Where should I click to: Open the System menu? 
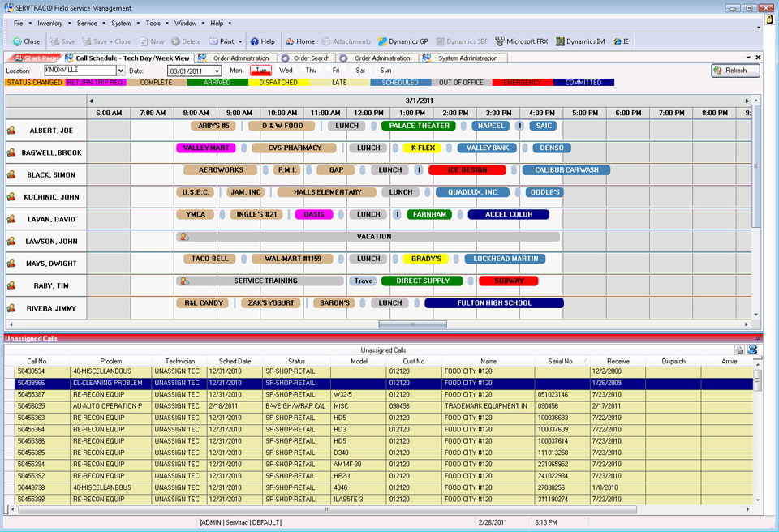121,24
